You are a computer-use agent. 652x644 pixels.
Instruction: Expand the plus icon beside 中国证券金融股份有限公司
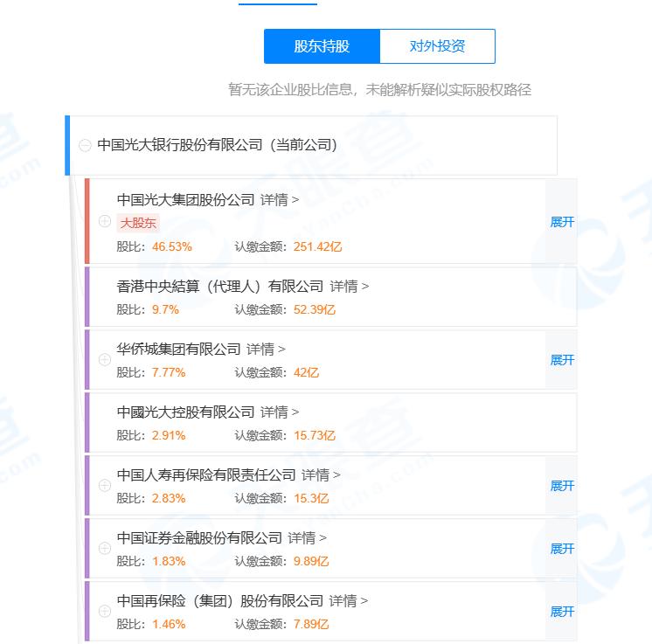[105, 548]
